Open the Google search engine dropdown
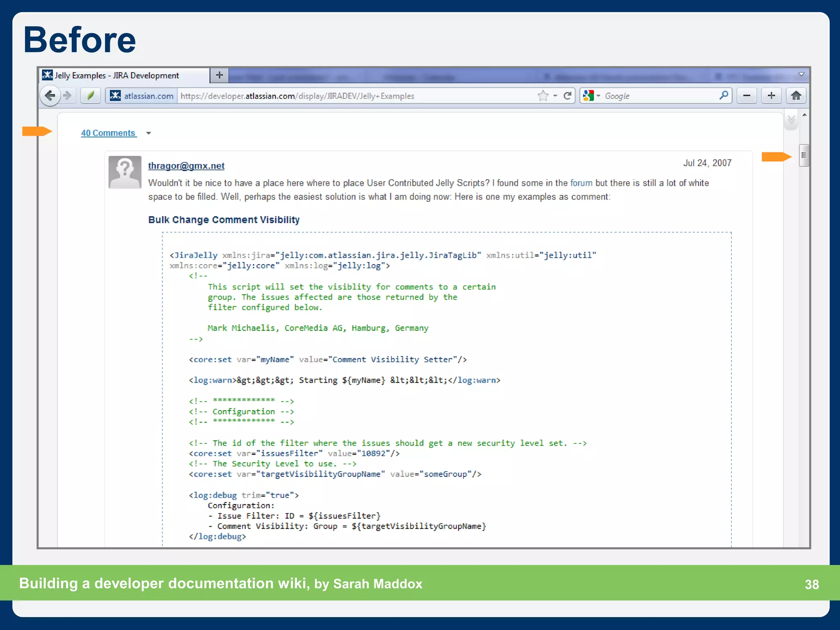 (x=598, y=96)
